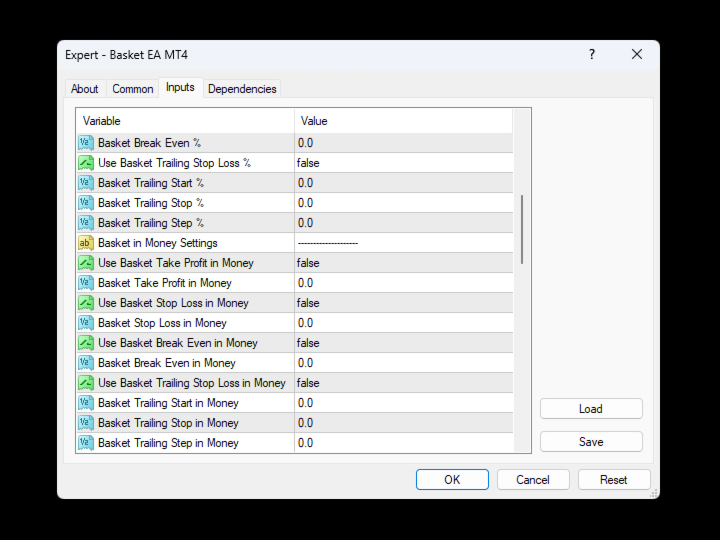Screen dimensions: 720x540
Task: Click the 0.0 value of Basket Trailing Step in Money
Action: (x=305, y=443)
